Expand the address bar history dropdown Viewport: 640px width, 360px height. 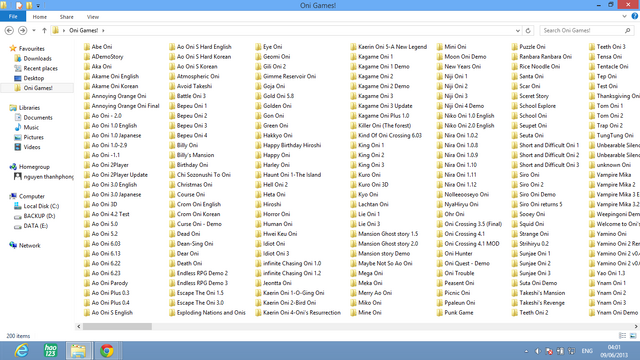pyautogui.click(x=518, y=31)
